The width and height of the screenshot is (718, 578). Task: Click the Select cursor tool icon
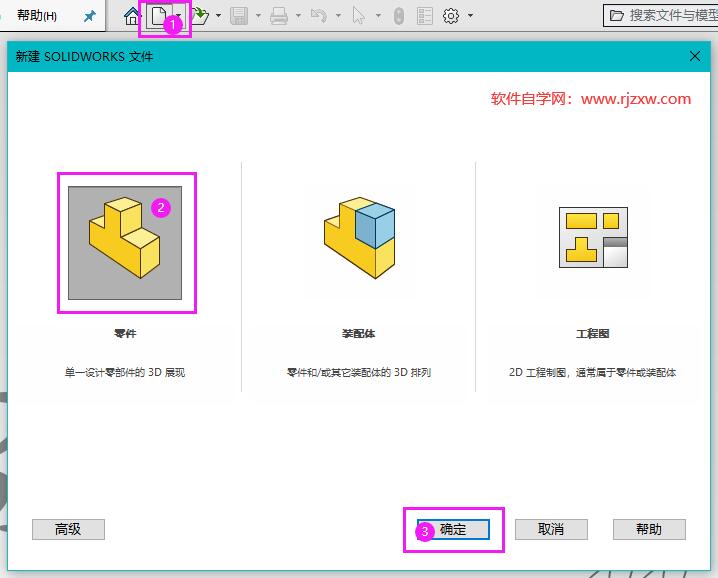[x=359, y=16]
